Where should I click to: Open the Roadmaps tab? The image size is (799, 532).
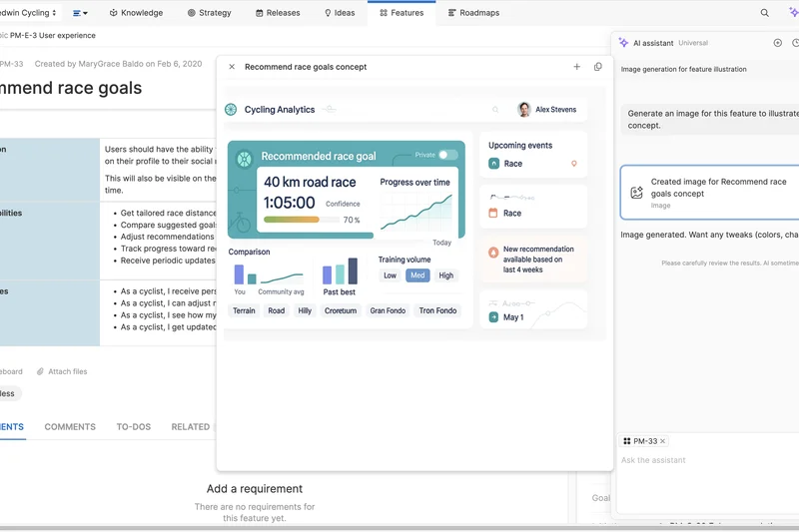click(473, 13)
